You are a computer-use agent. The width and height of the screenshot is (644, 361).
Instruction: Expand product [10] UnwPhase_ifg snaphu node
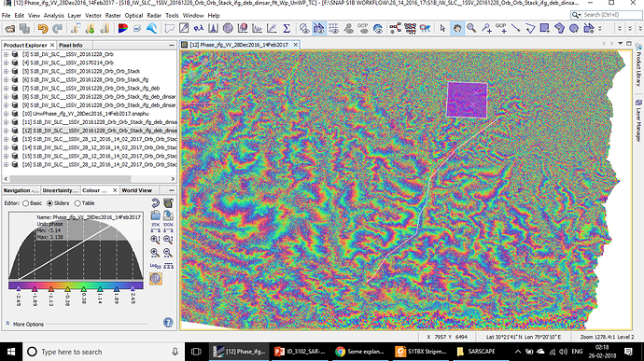(7, 114)
